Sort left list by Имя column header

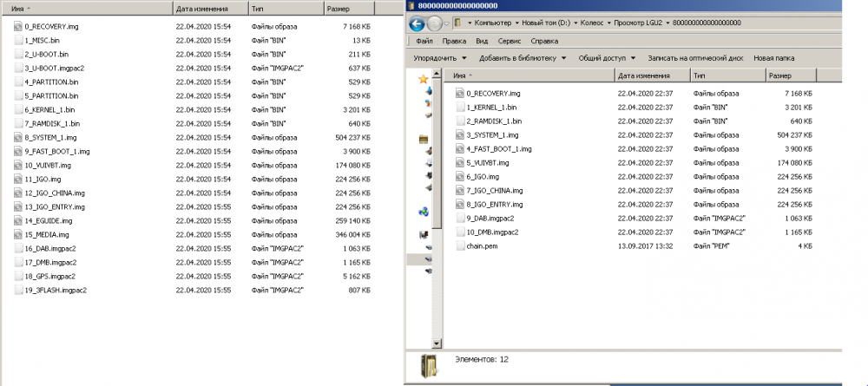tap(89, 9)
